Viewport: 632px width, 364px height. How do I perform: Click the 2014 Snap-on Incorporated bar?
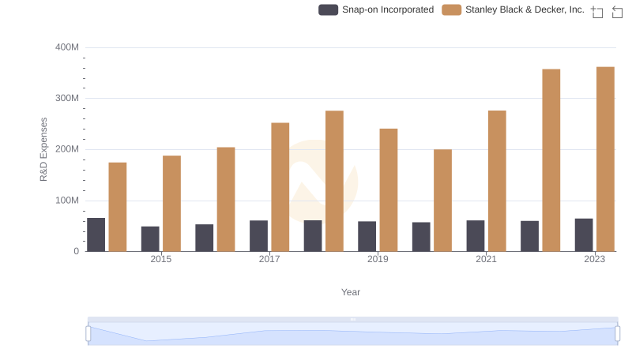(96, 235)
